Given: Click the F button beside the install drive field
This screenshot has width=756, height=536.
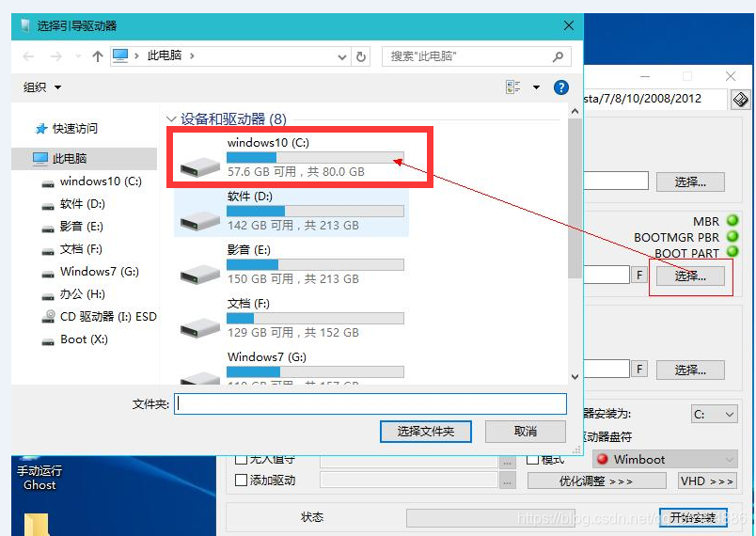Looking at the screenshot, I should [x=638, y=370].
